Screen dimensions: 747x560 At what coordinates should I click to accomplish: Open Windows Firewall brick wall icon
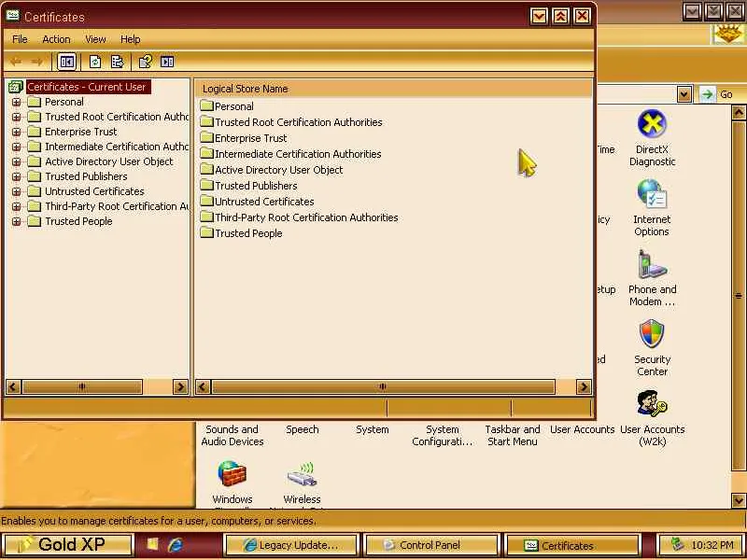click(232, 473)
